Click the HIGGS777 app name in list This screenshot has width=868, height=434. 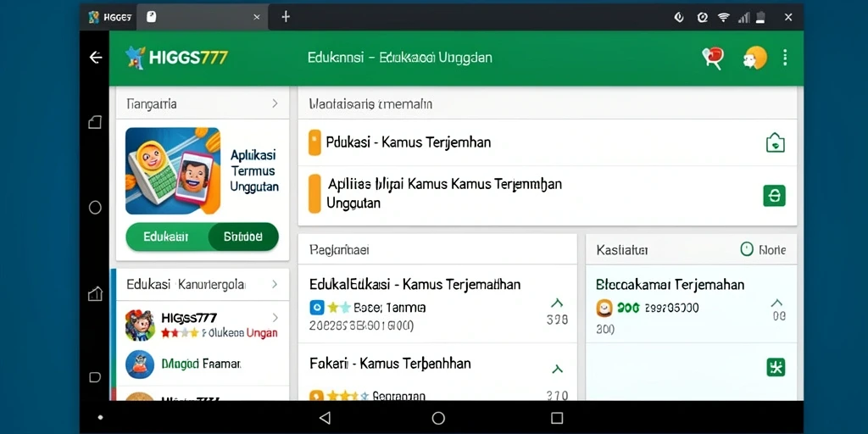point(189,318)
